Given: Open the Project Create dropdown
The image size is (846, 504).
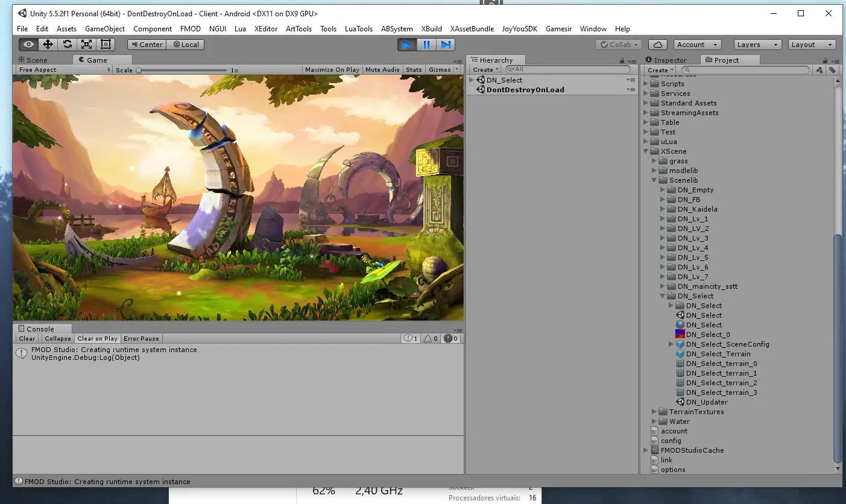Looking at the screenshot, I should [x=660, y=70].
